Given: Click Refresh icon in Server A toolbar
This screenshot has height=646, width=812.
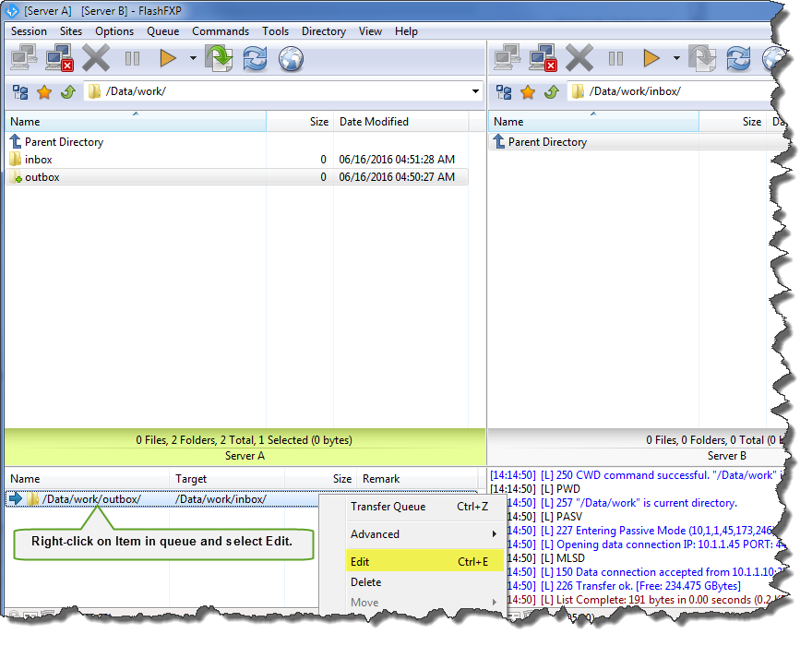Looking at the screenshot, I should pos(256,58).
